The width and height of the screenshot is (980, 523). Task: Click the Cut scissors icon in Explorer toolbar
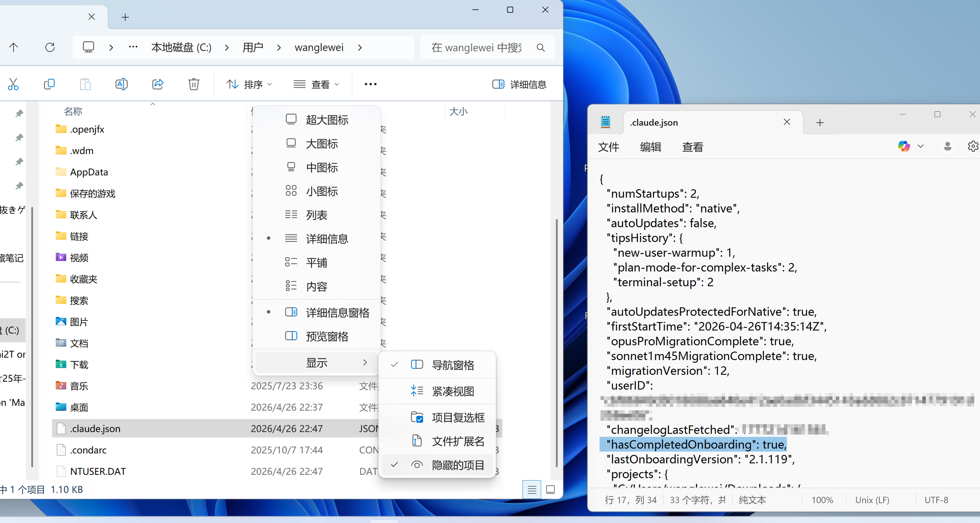[13, 84]
